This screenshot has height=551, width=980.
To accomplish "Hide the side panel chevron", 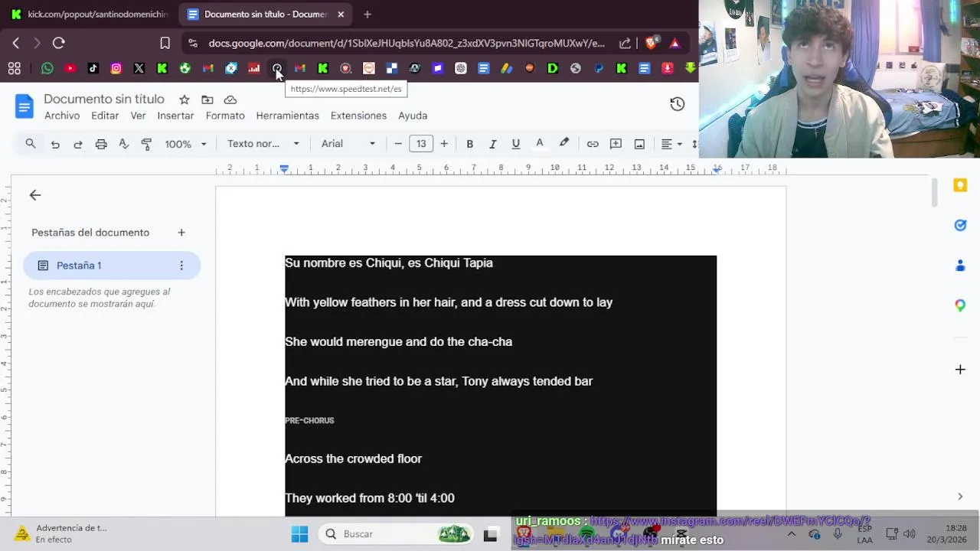I will tap(960, 497).
